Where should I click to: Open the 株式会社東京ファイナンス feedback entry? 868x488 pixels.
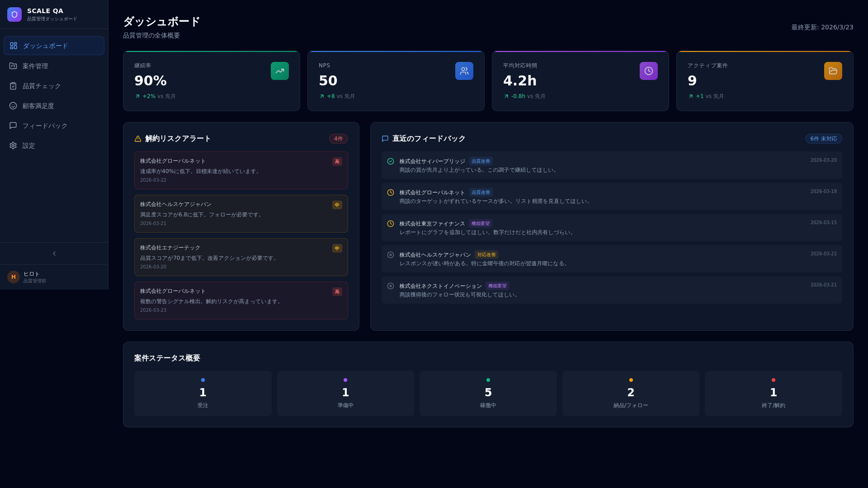(612, 228)
